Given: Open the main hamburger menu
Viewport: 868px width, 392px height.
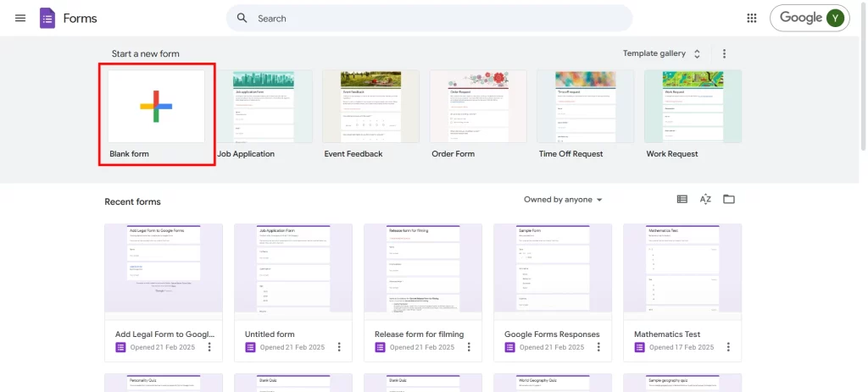Looking at the screenshot, I should click(x=20, y=18).
